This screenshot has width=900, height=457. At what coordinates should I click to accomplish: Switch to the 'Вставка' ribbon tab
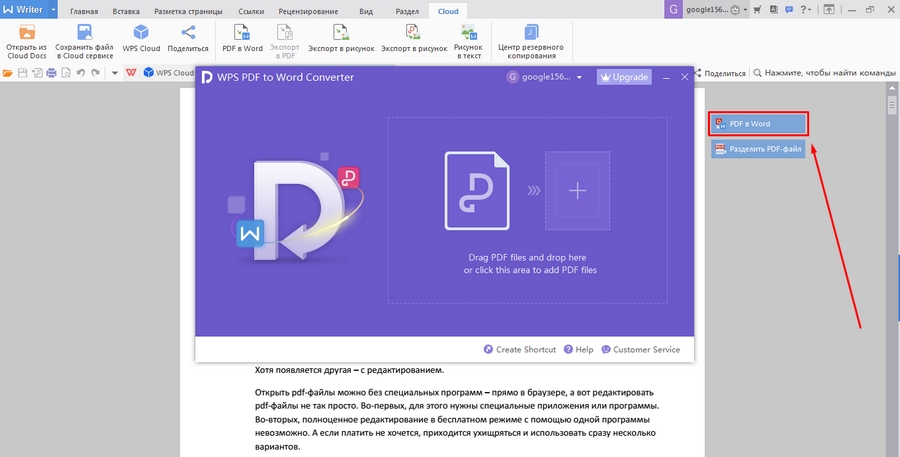pos(126,10)
